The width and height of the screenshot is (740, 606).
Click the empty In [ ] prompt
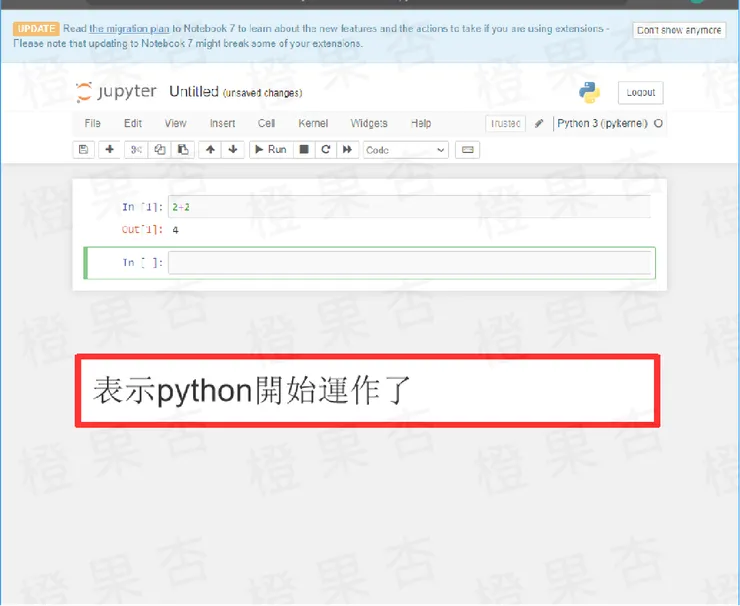(x=142, y=263)
